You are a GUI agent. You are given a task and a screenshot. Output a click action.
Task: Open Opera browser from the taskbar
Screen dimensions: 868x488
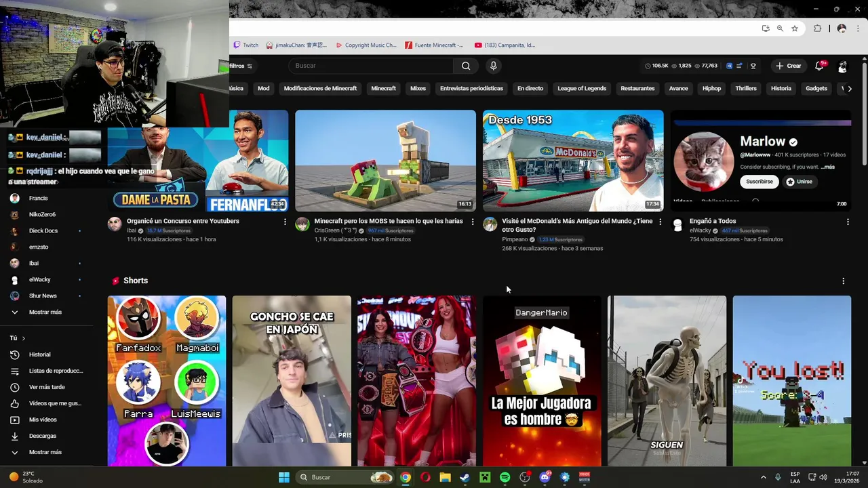coord(425,477)
